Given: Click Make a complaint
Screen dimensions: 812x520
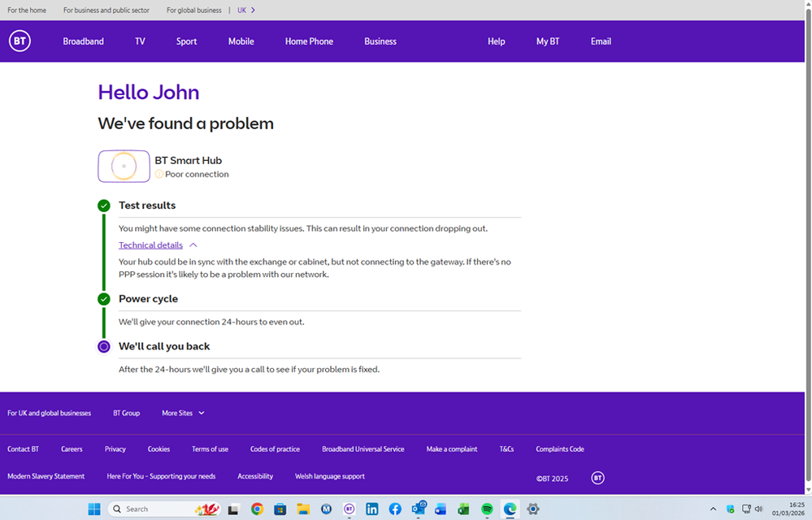Looking at the screenshot, I should [452, 449].
